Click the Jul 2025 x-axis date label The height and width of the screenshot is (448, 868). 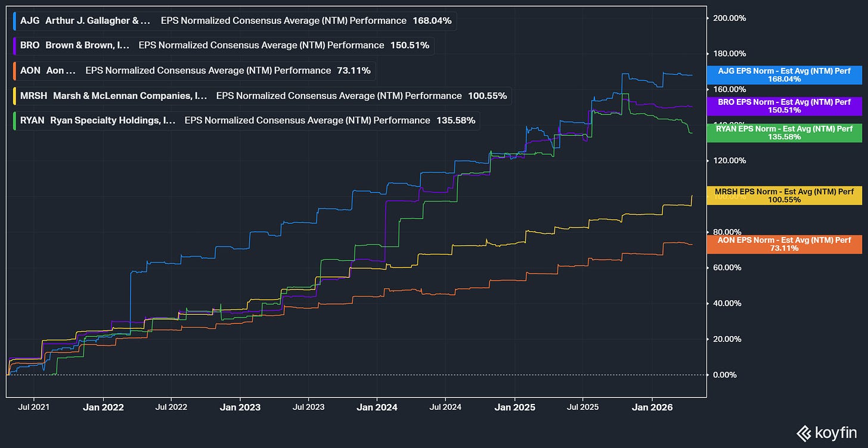pyautogui.click(x=582, y=407)
